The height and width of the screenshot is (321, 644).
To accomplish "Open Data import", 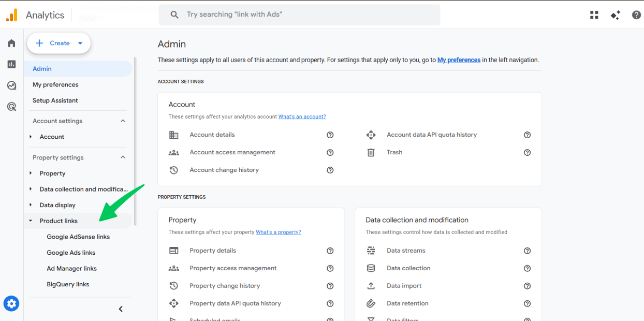I will [x=404, y=286].
